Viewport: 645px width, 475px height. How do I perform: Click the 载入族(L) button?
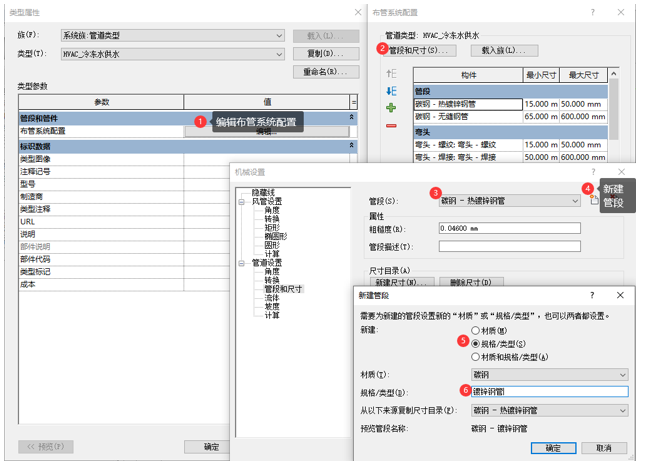(504, 50)
